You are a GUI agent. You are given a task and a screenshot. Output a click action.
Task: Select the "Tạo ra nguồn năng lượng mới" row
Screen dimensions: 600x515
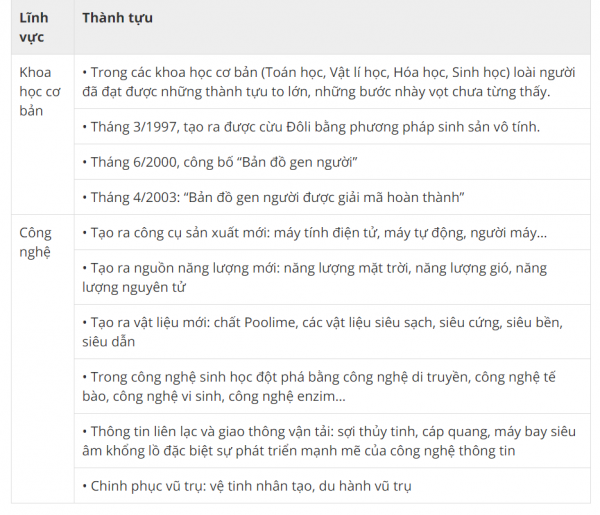click(316, 278)
